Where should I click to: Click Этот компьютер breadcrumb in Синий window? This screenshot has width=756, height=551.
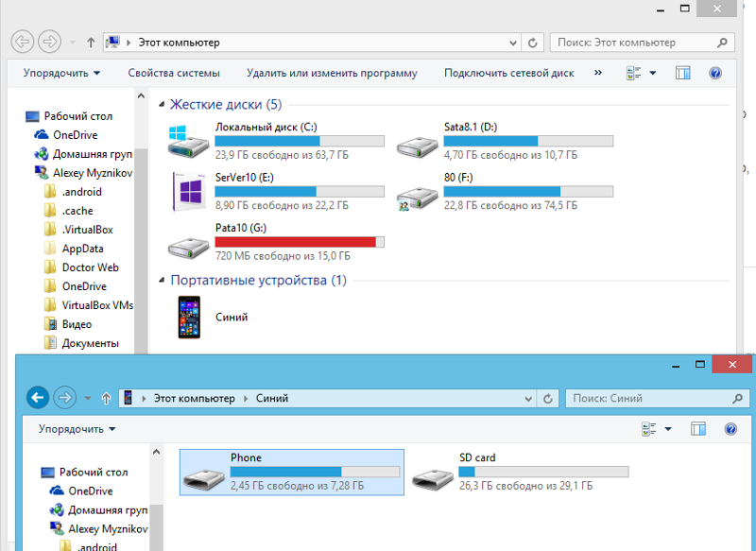[195, 399]
